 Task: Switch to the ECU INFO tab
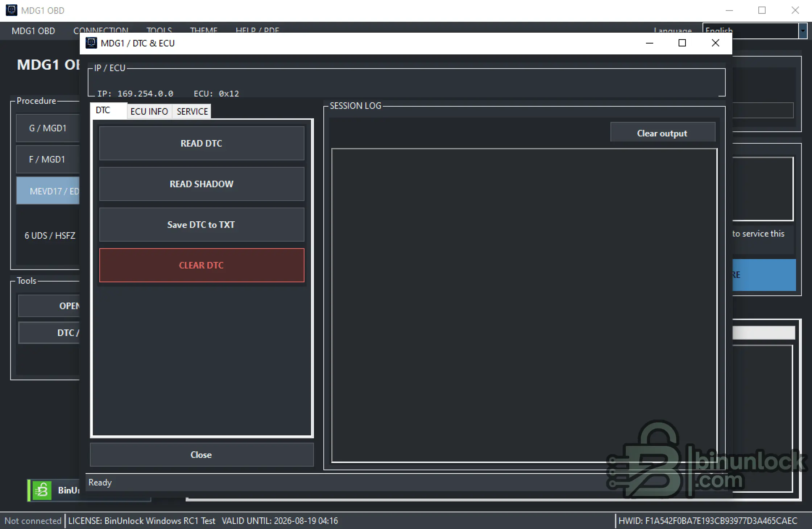149,111
